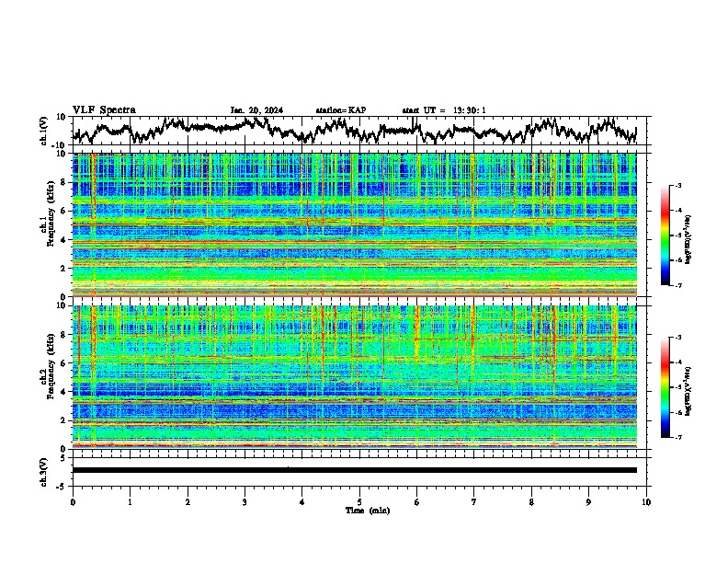Click tick label "6" on the Time axis
This screenshot has width=728, height=563.
coord(417,501)
